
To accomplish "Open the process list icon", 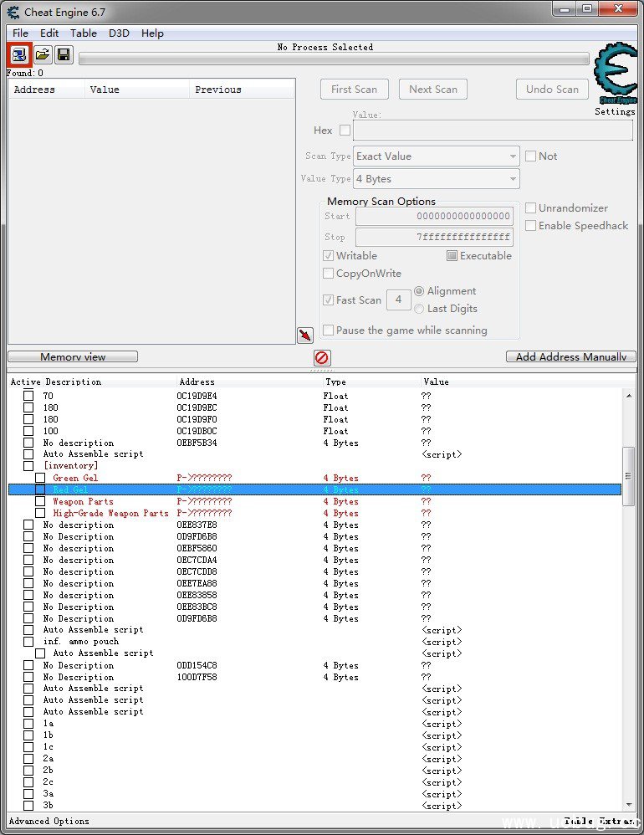I will (x=19, y=54).
